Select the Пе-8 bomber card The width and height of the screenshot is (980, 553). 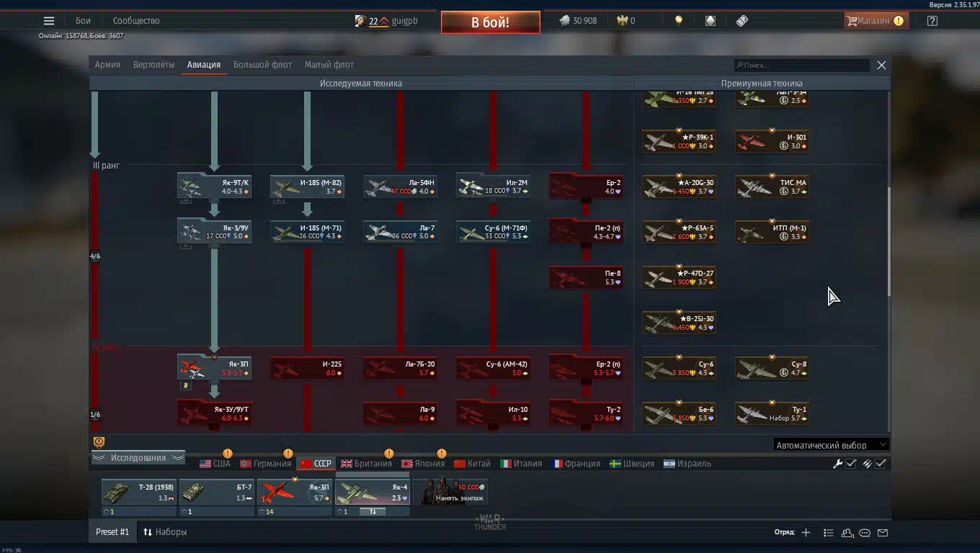pos(586,277)
